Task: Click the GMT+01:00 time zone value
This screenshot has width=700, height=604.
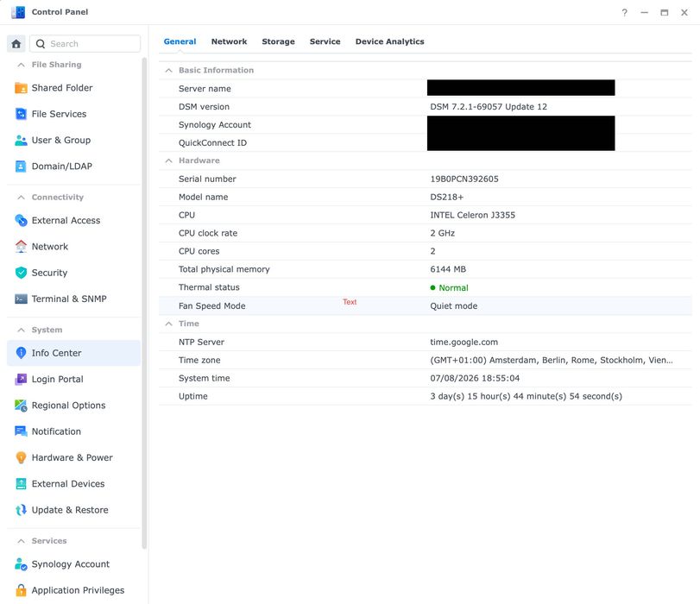Action: [552, 361]
